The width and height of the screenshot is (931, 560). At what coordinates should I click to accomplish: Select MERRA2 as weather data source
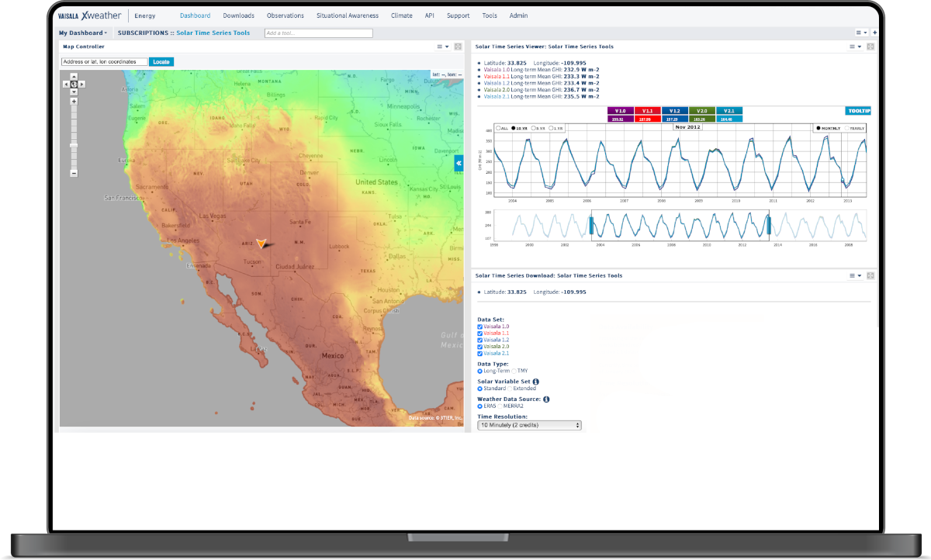(x=500, y=406)
